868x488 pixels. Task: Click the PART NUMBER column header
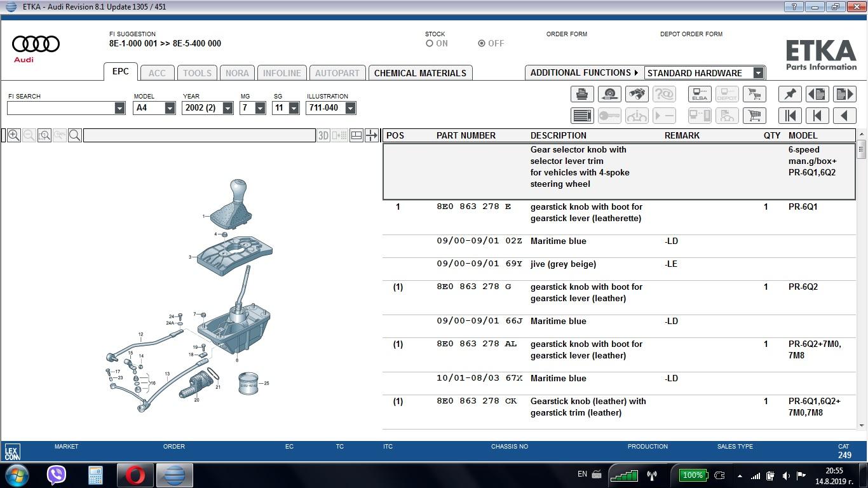[x=466, y=135]
